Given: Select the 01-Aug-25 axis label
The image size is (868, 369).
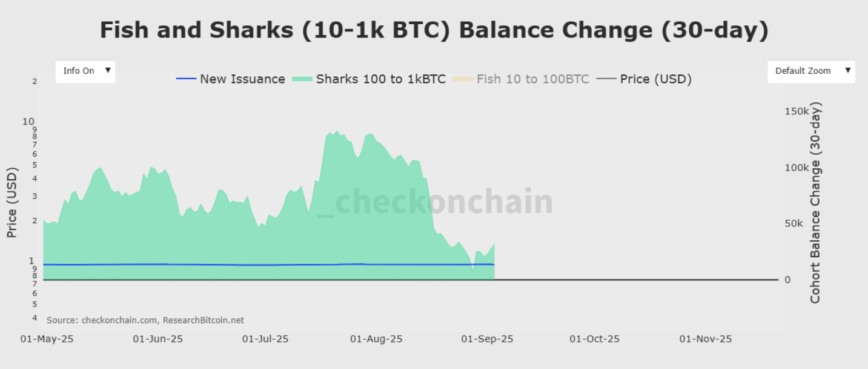Looking at the screenshot, I should pyautogui.click(x=376, y=339).
